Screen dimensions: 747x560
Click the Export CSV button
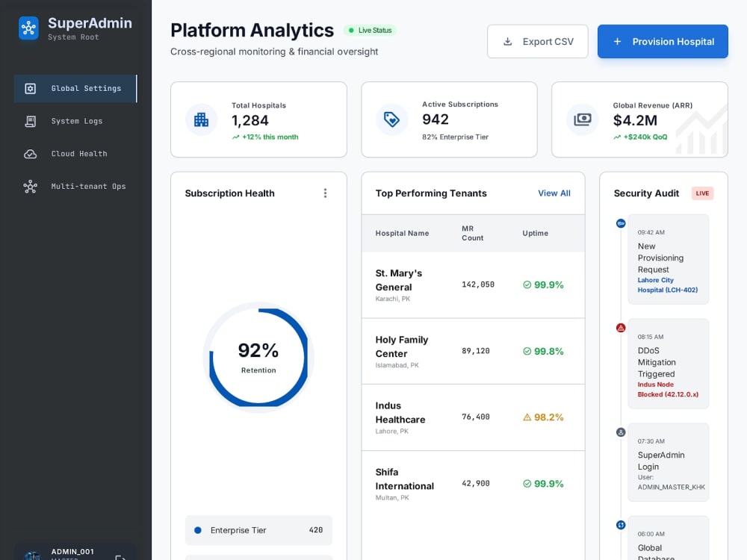[x=537, y=41]
